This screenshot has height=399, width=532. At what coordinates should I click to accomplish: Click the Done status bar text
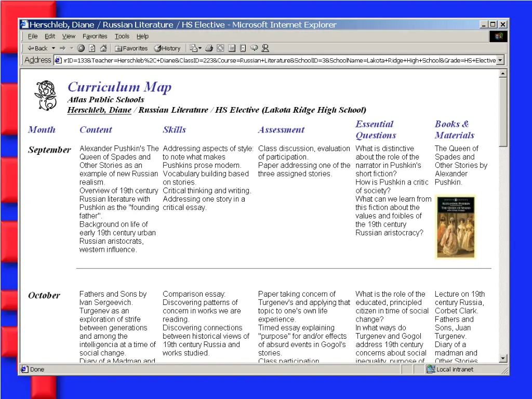(x=37, y=369)
